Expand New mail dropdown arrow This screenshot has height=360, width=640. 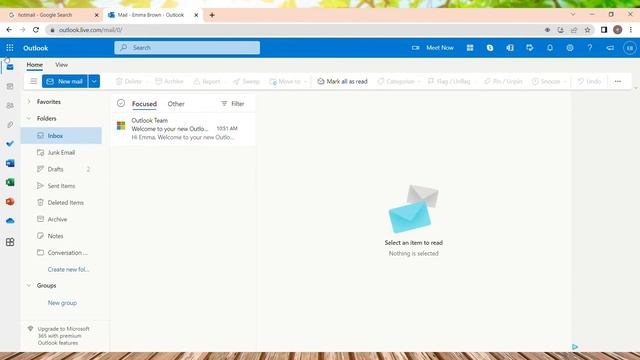point(94,81)
